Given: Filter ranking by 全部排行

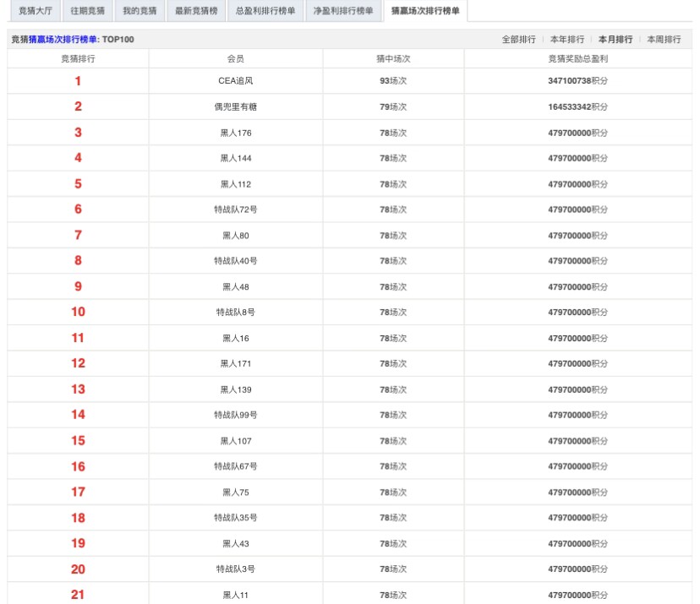Looking at the screenshot, I should point(518,40).
